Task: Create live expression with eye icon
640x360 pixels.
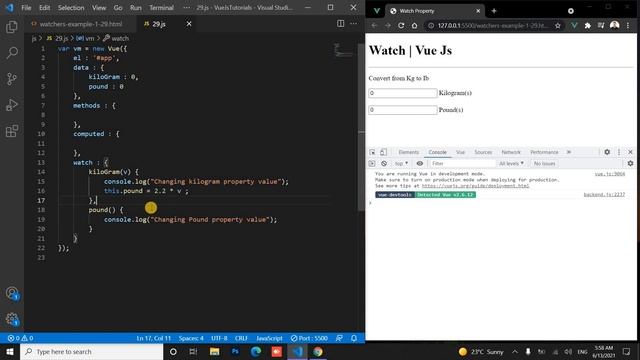Action: point(420,163)
